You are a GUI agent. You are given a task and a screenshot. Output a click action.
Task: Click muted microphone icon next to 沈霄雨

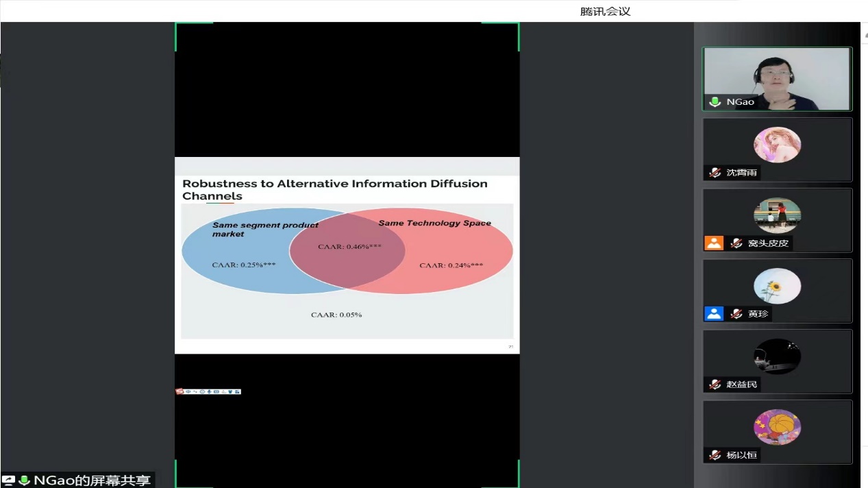click(715, 173)
